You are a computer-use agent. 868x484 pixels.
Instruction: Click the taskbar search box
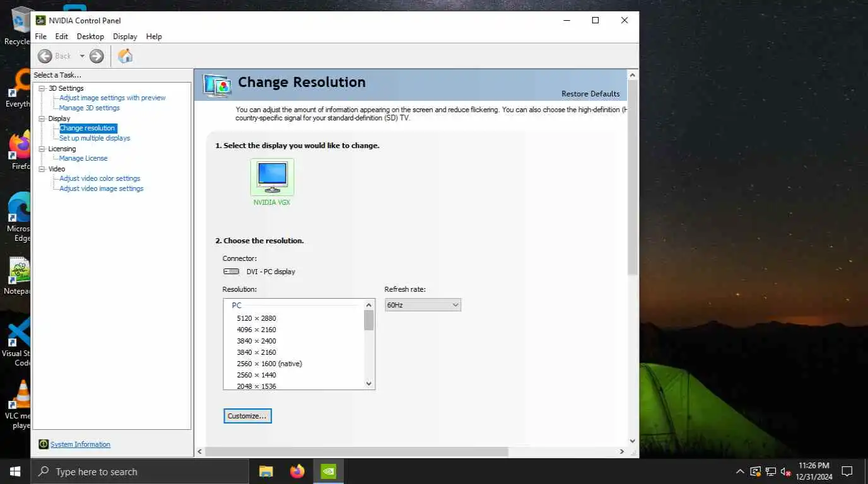139,471
